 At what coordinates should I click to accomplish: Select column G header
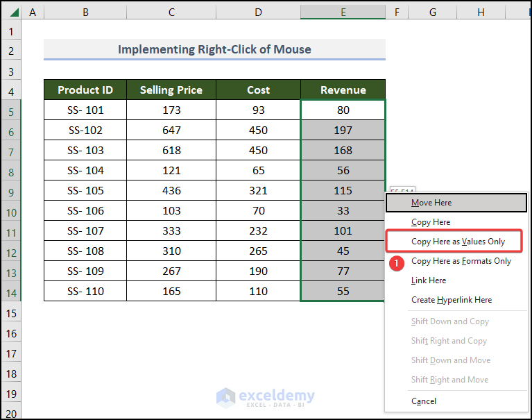(x=432, y=12)
